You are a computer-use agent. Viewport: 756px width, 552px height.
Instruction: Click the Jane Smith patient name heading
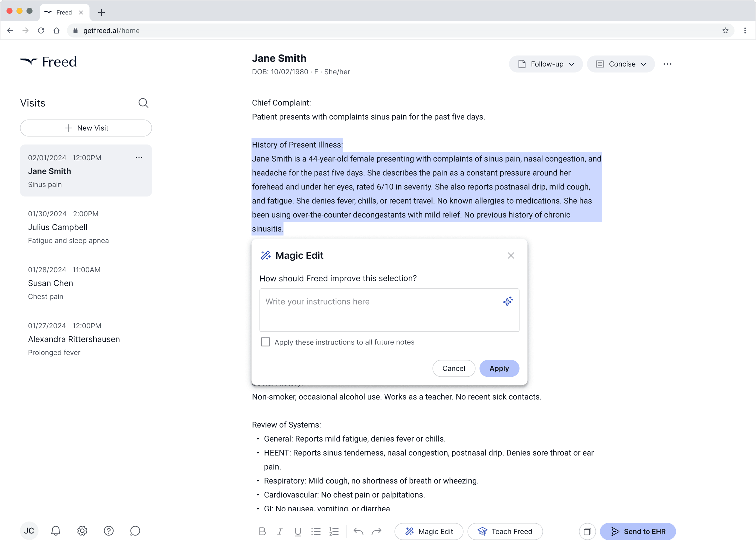pos(279,58)
